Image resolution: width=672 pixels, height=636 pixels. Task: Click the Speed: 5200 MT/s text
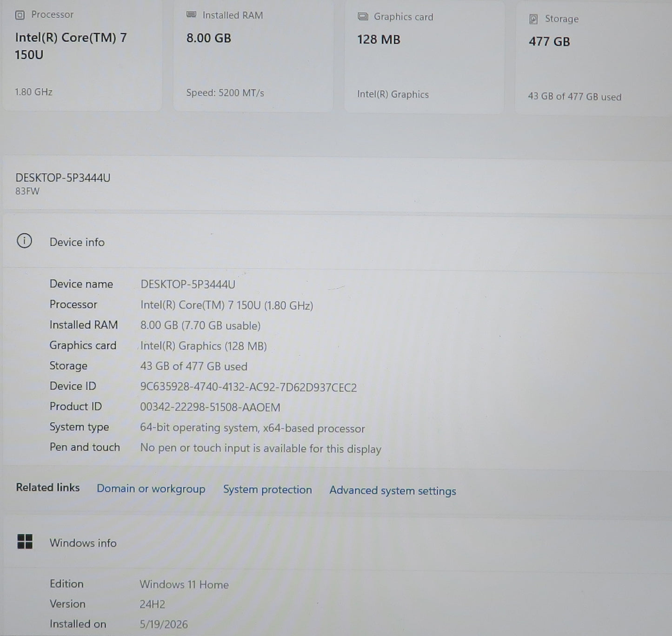pyautogui.click(x=225, y=93)
